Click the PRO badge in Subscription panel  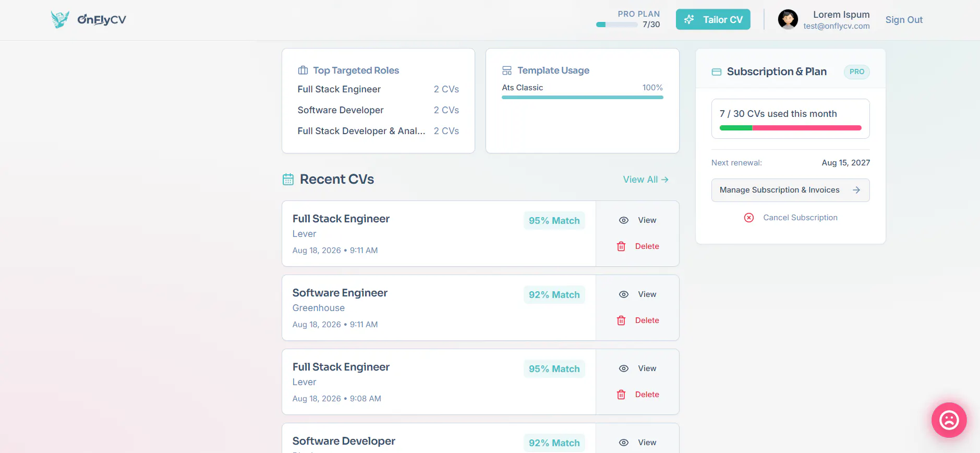tap(856, 71)
